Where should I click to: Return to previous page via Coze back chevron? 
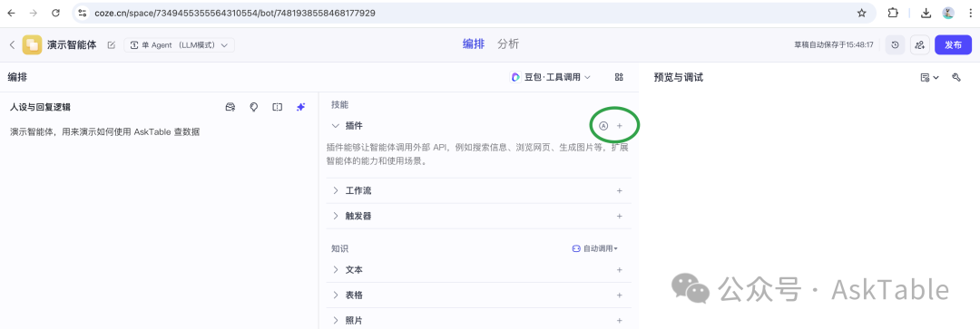[x=11, y=45]
